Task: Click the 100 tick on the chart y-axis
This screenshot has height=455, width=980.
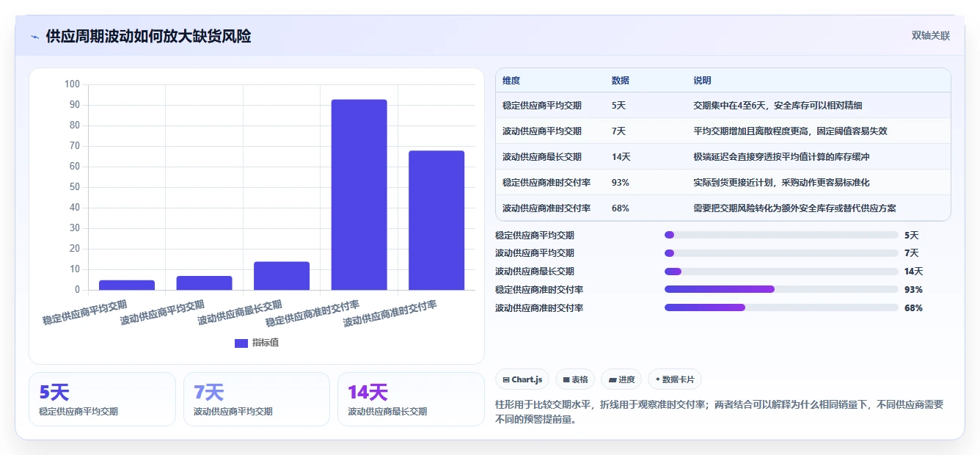Action: (72, 84)
